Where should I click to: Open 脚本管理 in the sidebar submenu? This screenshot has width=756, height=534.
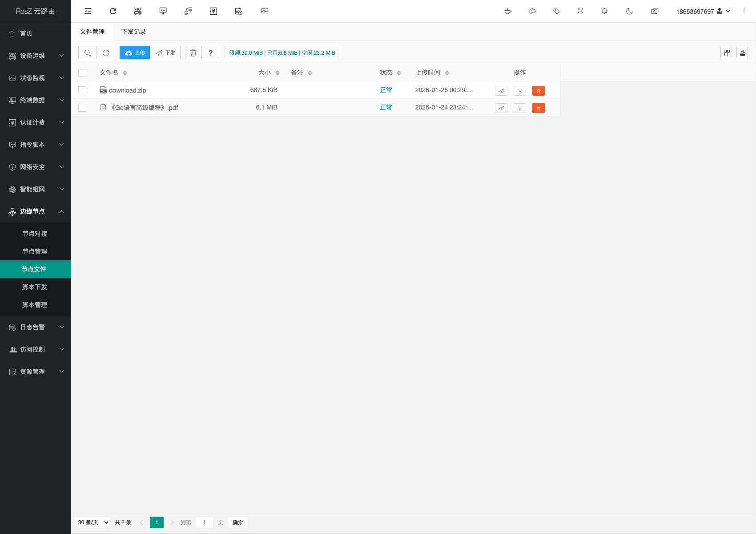point(35,305)
